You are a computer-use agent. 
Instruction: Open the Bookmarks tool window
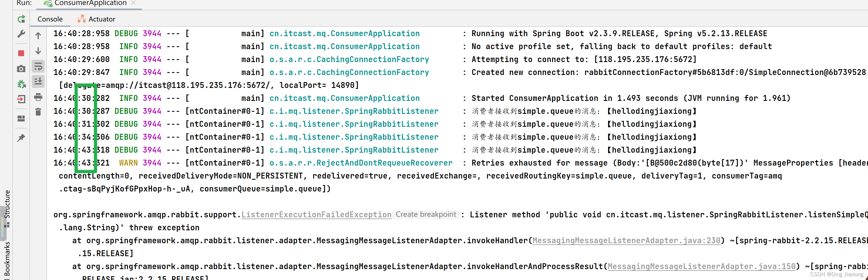pos(7,259)
